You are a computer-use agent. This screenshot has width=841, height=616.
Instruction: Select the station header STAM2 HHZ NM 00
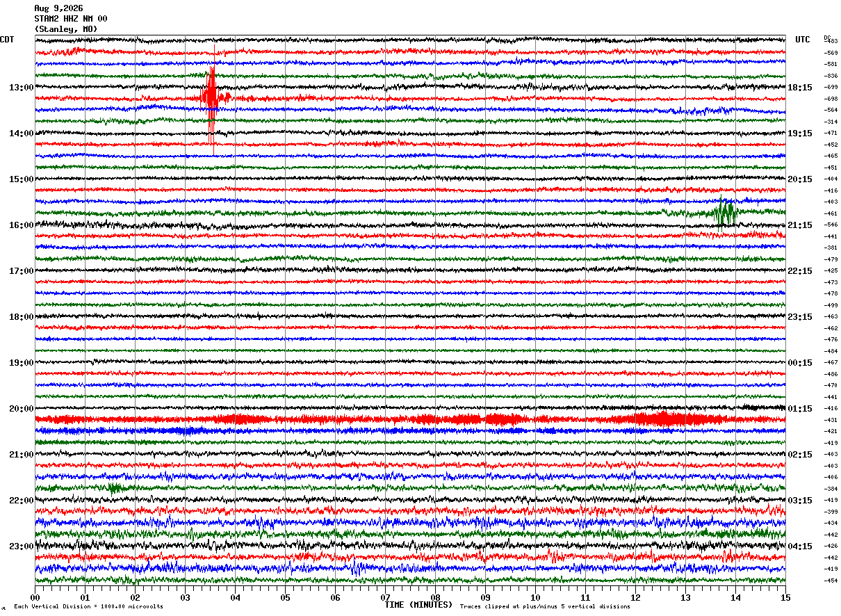coord(70,19)
